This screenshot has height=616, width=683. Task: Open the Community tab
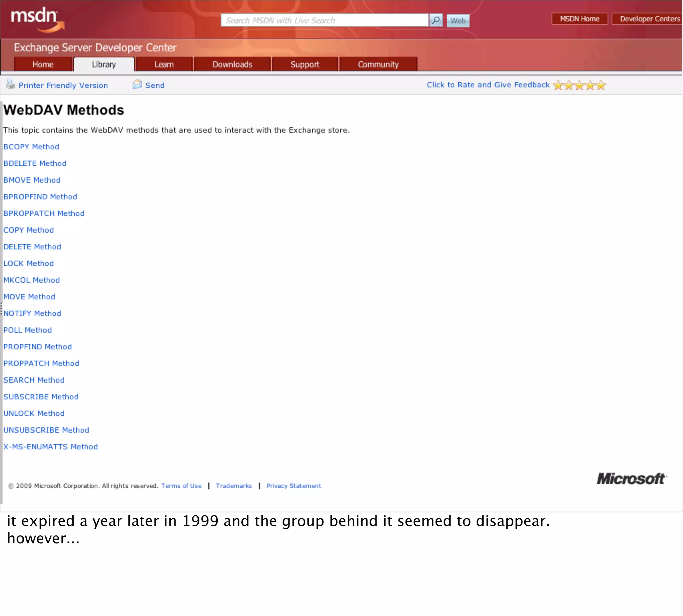378,64
